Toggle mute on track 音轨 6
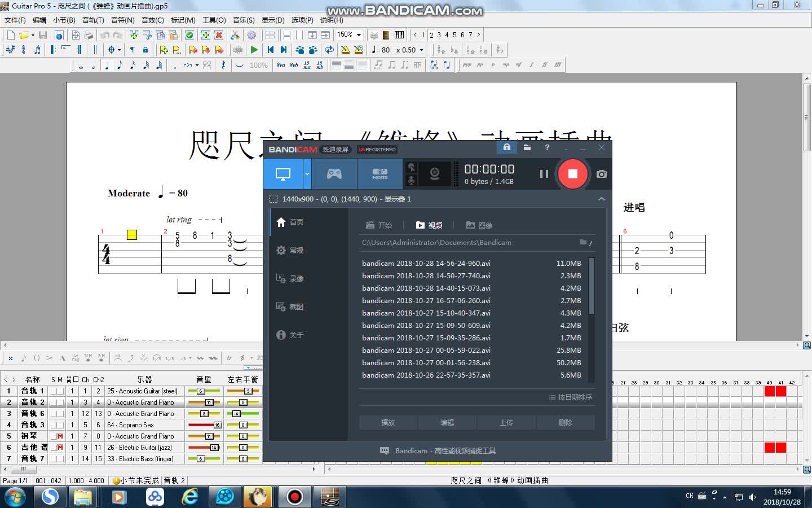The image size is (812, 508). pos(60,413)
